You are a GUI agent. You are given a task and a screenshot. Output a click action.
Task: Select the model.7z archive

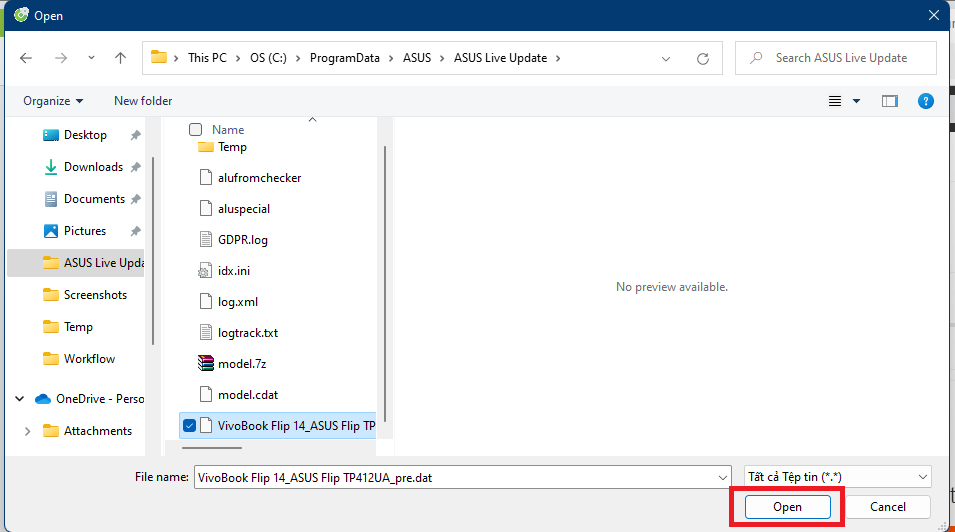tap(242, 364)
